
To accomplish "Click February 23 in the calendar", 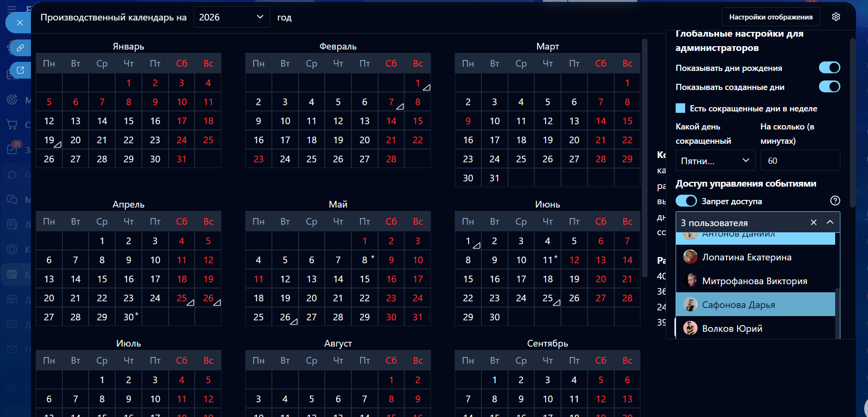I will pos(259,159).
